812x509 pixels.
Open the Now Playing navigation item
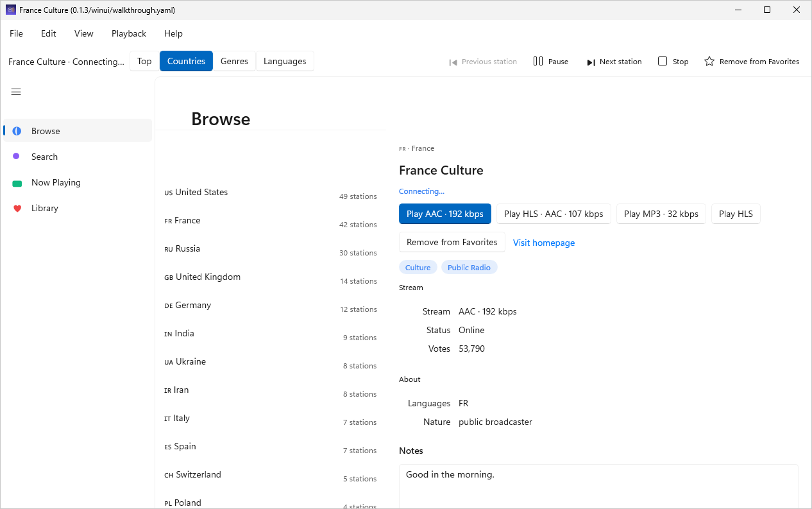78,182
